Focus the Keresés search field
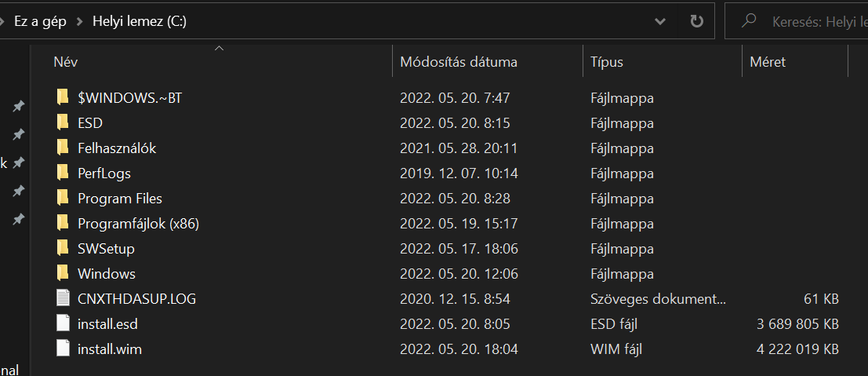 pyautogui.click(x=796, y=21)
